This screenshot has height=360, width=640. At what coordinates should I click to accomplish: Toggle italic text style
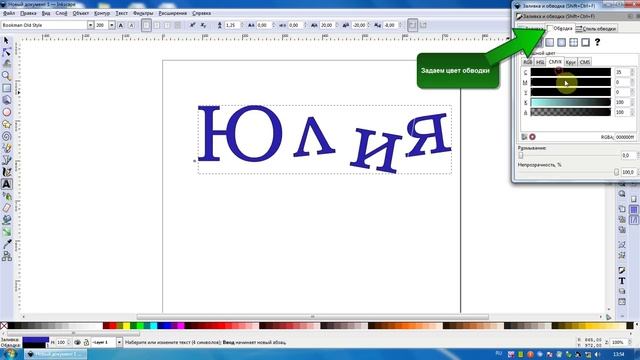(x=131, y=25)
